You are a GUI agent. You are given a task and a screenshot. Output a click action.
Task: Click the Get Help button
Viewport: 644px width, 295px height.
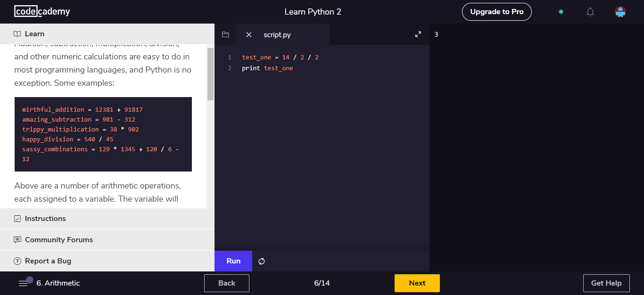coord(606,283)
